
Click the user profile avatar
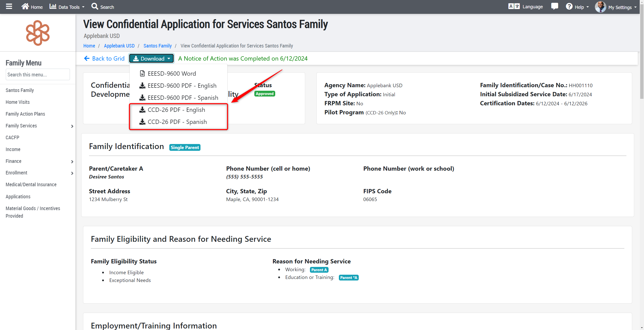tap(600, 7)
